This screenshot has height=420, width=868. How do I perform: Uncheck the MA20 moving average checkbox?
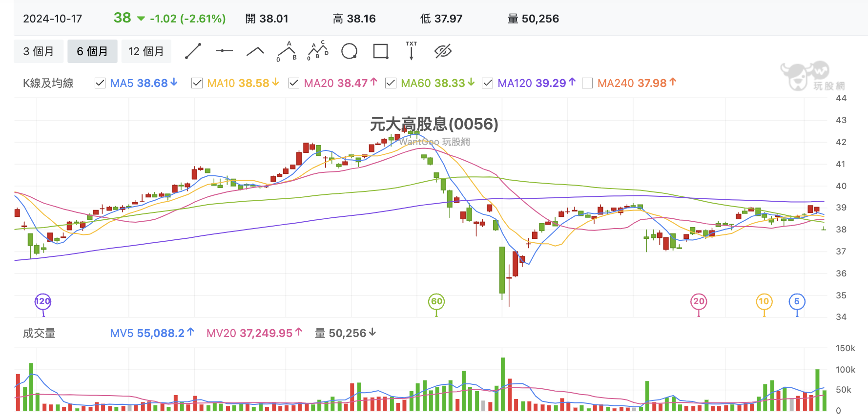coord(294,83)
